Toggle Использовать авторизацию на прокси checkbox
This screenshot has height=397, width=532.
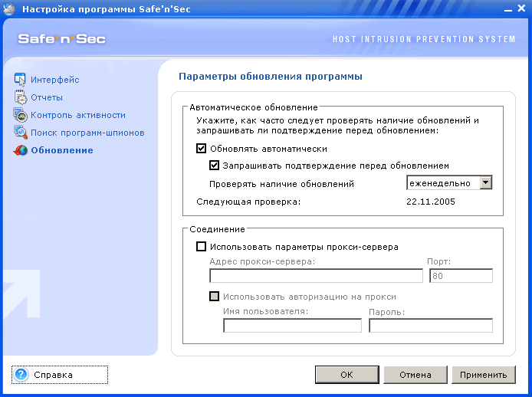tap(214, 297)
